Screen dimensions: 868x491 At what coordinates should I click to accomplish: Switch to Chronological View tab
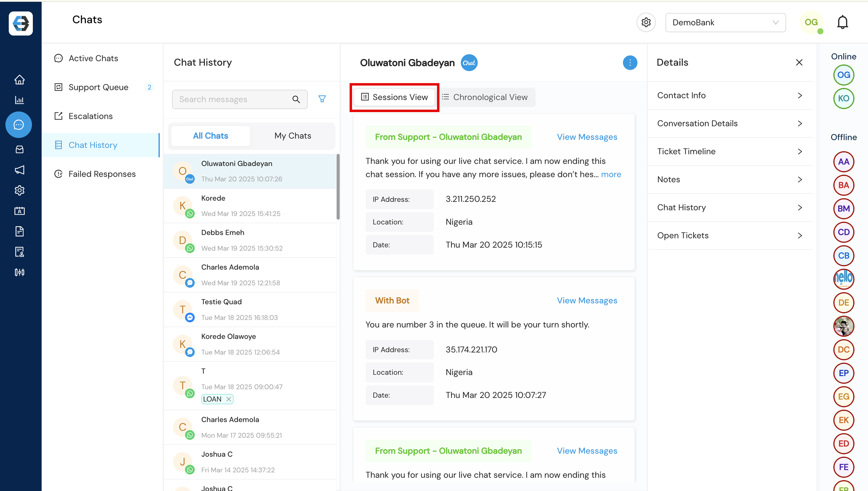tap(485, 97)
